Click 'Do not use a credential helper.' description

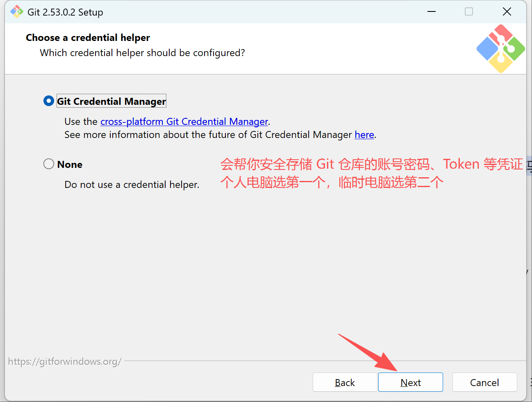132,185
